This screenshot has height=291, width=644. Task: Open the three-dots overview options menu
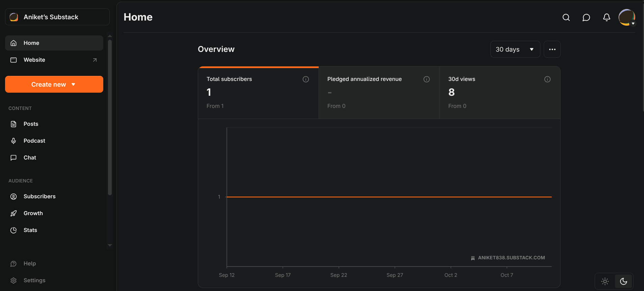[552, 50]
